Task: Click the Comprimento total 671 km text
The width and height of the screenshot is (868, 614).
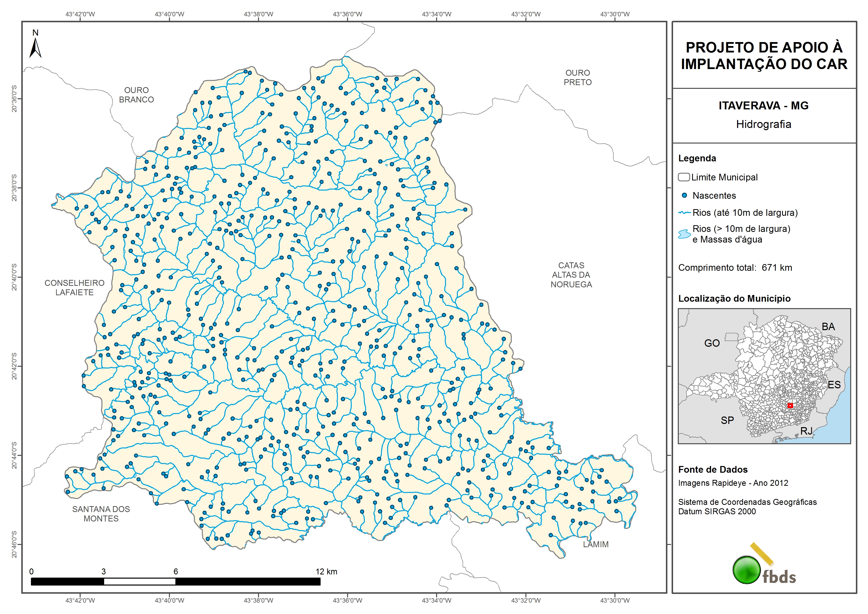Action: click(x=735, y=268)
